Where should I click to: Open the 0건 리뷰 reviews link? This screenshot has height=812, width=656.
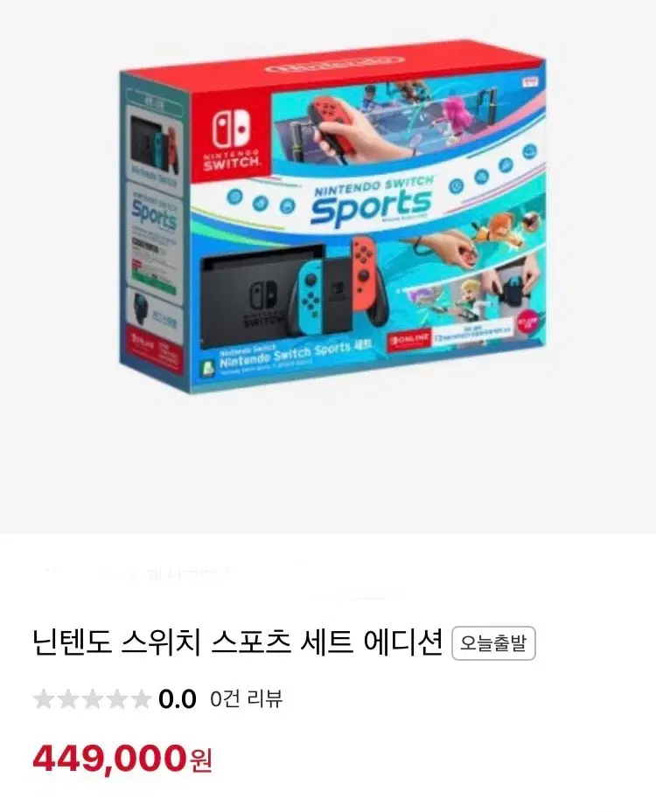click(x=246, y=699)
